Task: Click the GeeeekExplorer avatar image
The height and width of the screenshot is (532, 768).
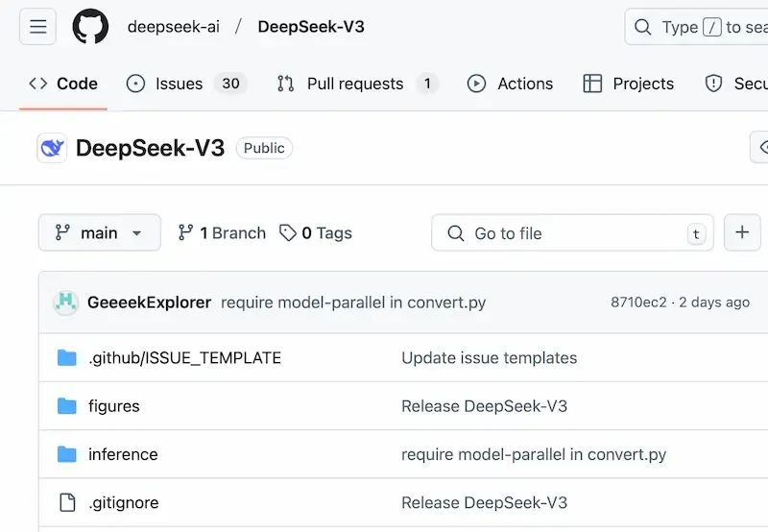Action: (65, 302)
